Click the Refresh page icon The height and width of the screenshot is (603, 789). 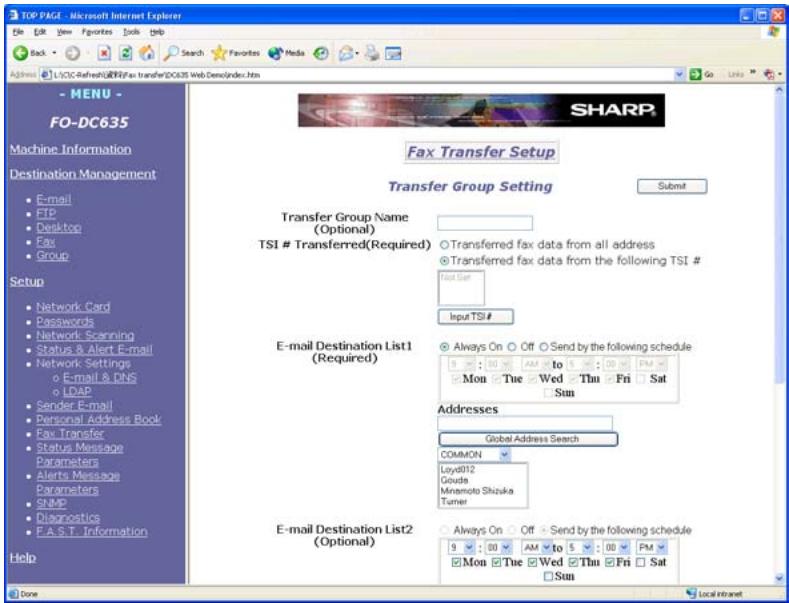click(x=126, y=53)
